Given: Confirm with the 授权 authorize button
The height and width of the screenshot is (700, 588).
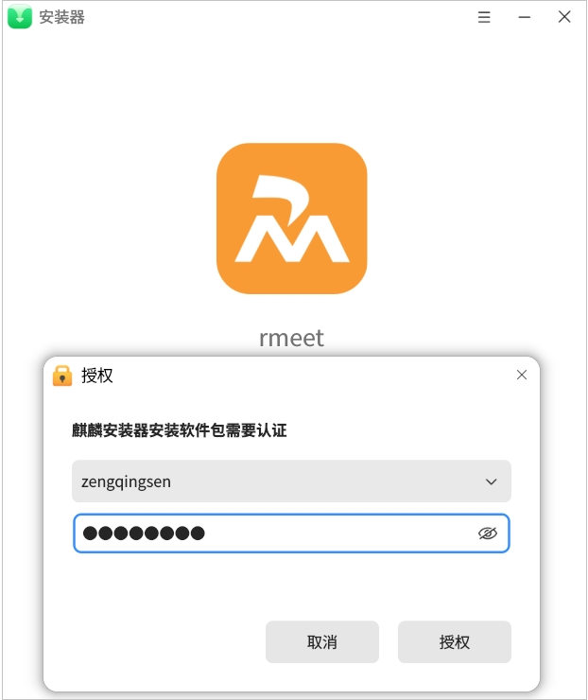Looking at the screenshot, I should [x=454, y=642].
